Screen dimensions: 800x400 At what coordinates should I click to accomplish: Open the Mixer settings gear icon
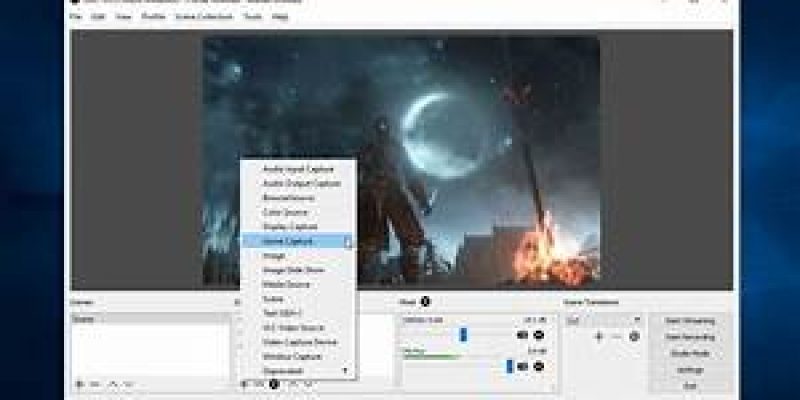click(426, 302)
